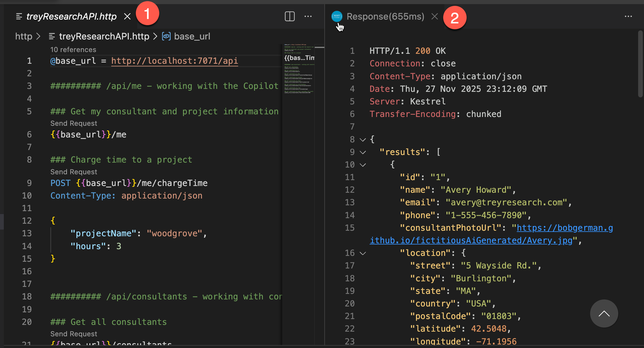Select the base_url symbol icon in breadcrumb
Viewport: 644px width, 348px height.
(166, 36)
